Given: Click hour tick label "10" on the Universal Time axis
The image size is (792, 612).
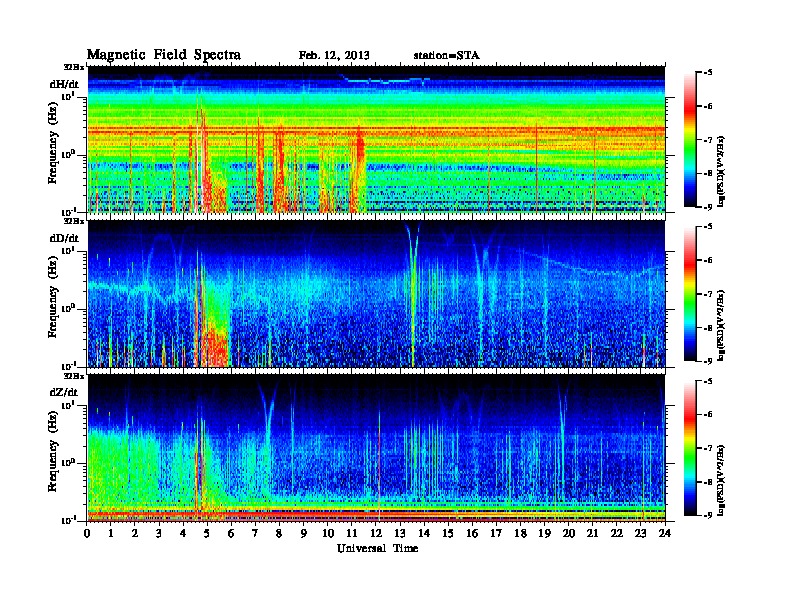Looking at the screenshot, I should tap(328, 533).
